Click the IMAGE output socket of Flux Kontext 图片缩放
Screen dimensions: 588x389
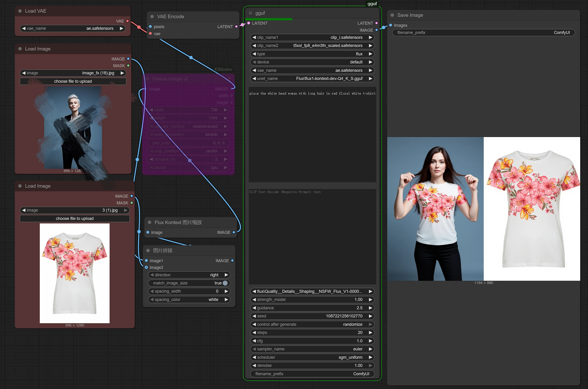point(234,232)
